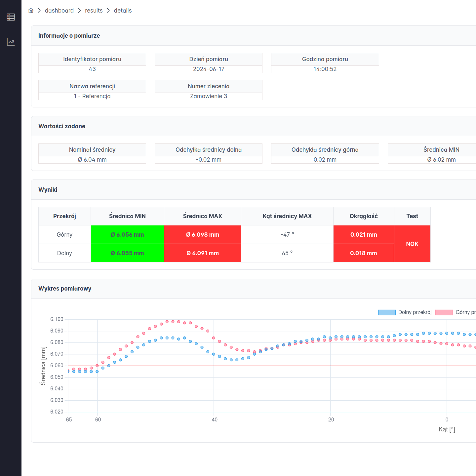Click the Górny 0.021 mm roundness cell
The width and height of the screenshot is (476, 476).
pyautogui.click(x=363, y=235)
